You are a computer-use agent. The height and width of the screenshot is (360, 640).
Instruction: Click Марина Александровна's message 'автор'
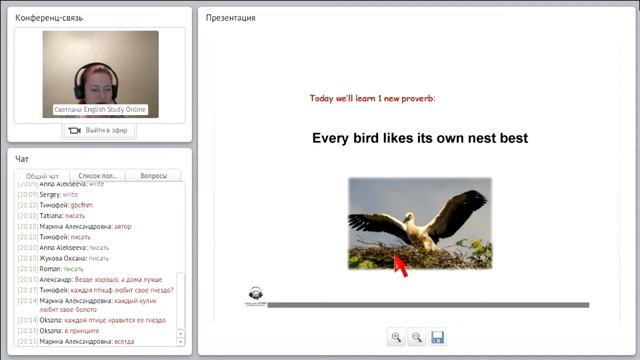pyautogui.click(x=123, y=227)
